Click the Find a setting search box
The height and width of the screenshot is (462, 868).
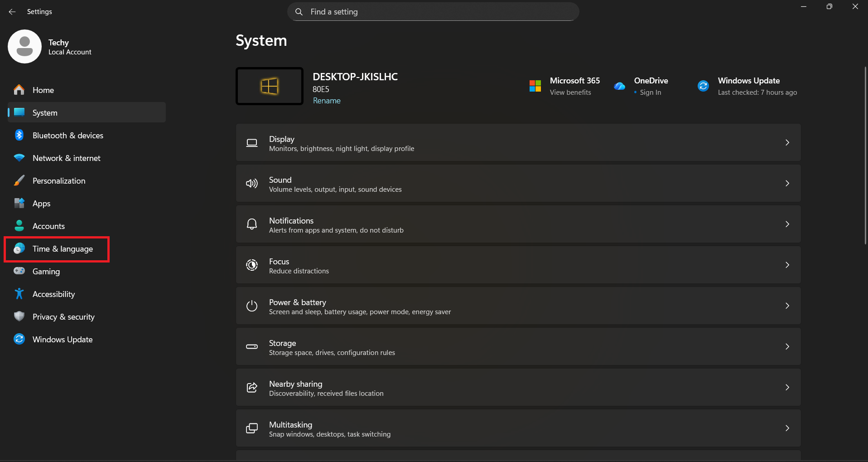click(433, 12)
